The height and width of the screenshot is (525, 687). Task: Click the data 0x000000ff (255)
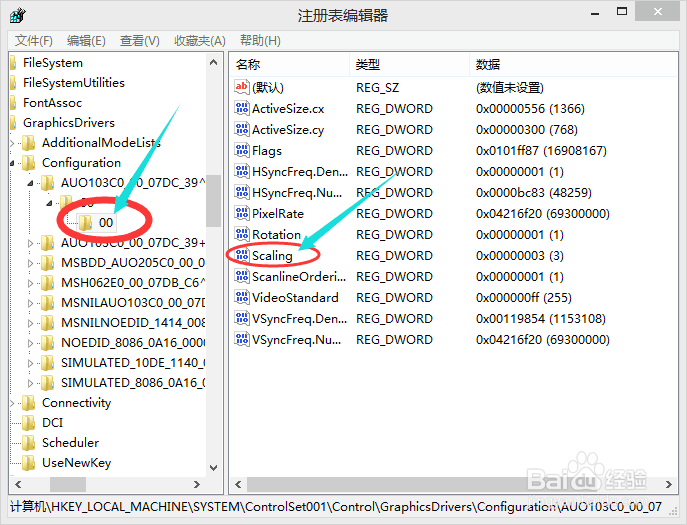pyautogui.click(x=524, y=298)
